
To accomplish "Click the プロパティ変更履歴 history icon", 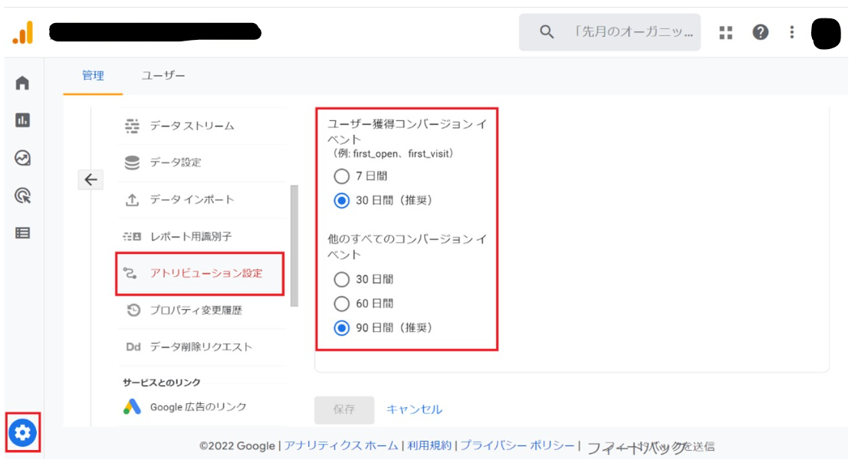I will coord(133,310).
